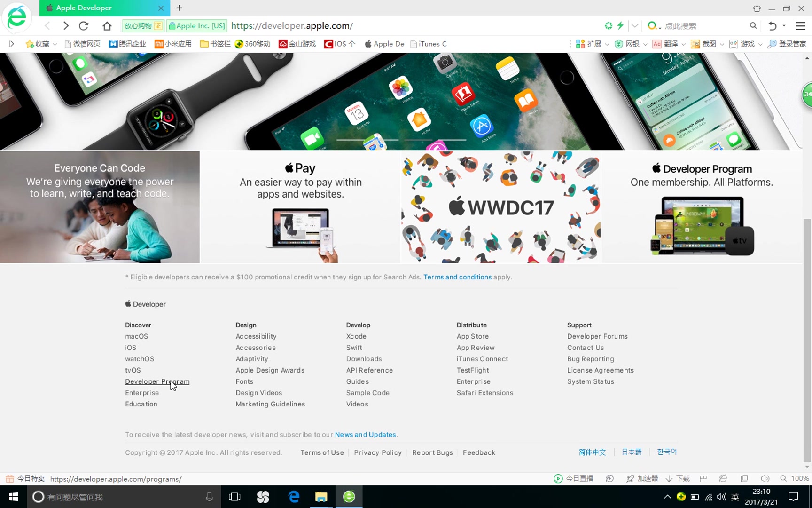Open the 游戏 games menu
This screenshot has height=508, width=812.
746,44
